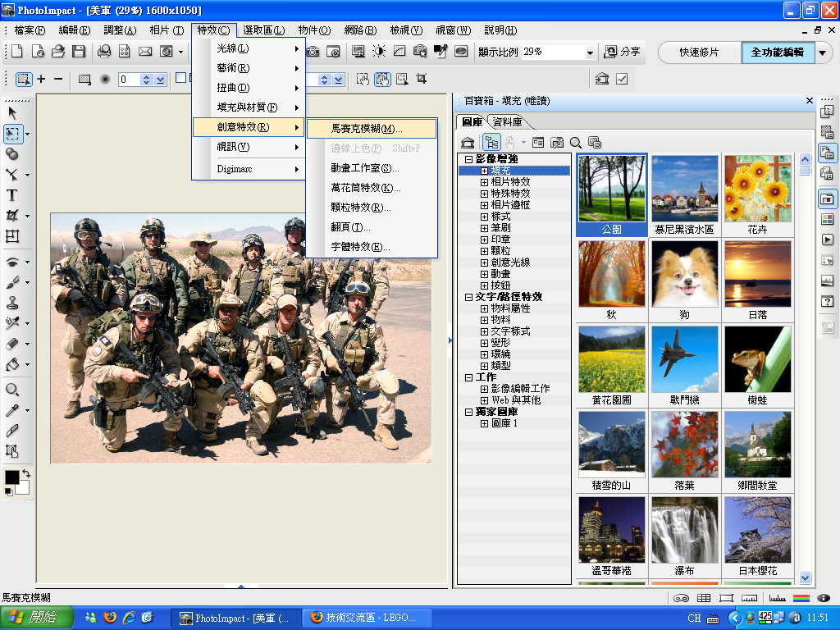Select the Paintbrush tool
Viewport: 840px width, 630px height.
tap(11, 282)
